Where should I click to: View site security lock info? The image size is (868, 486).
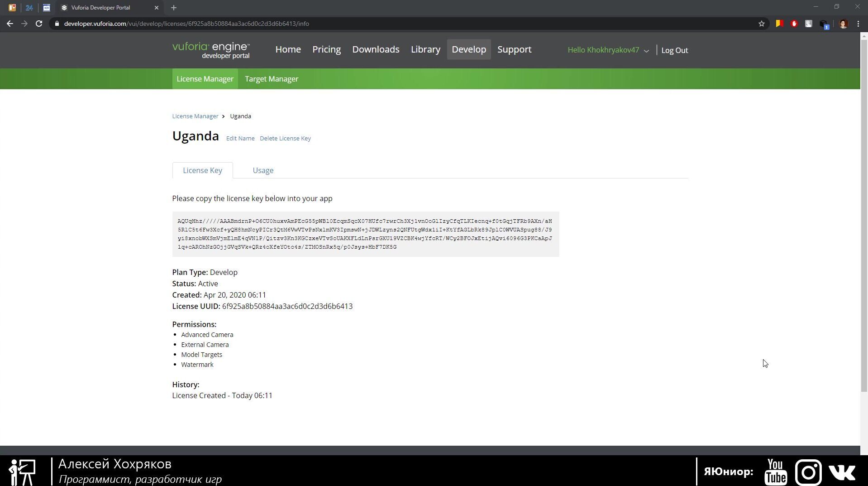[x=57, y=24]
